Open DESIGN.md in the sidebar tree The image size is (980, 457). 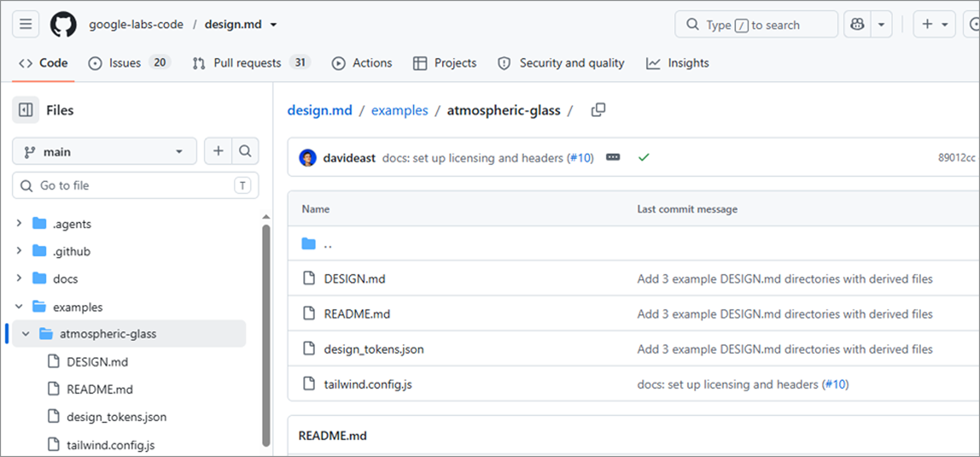[97, 362]
